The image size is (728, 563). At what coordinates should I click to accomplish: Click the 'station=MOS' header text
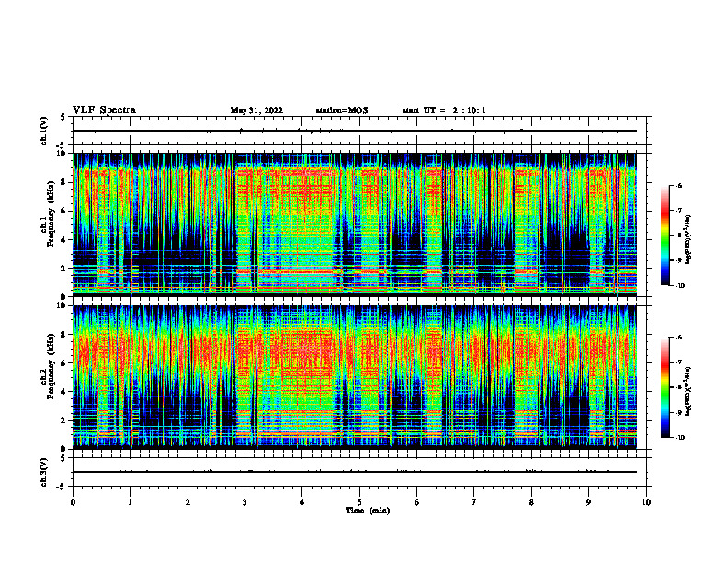pyautogui.click(x=342, y=110)
